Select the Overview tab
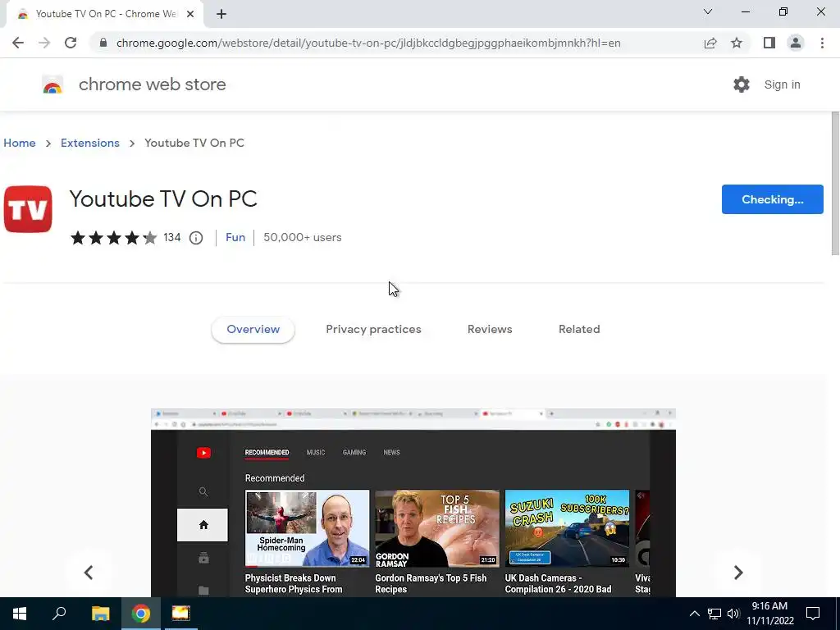 (253, 329)
